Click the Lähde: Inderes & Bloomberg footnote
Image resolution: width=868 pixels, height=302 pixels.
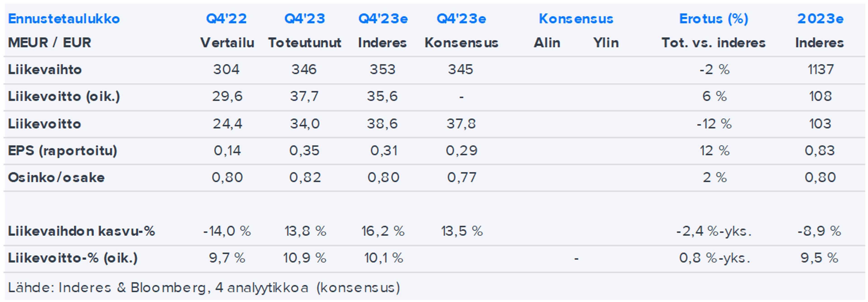[204, 288]
